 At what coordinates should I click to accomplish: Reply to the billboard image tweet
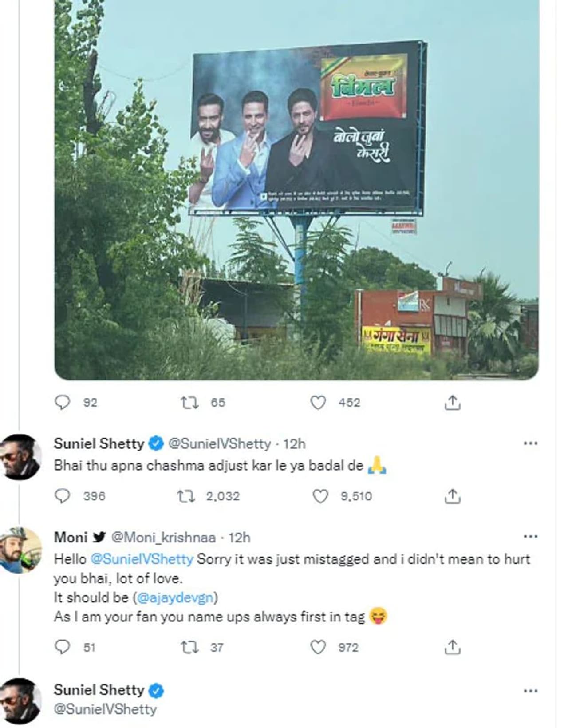62,402
